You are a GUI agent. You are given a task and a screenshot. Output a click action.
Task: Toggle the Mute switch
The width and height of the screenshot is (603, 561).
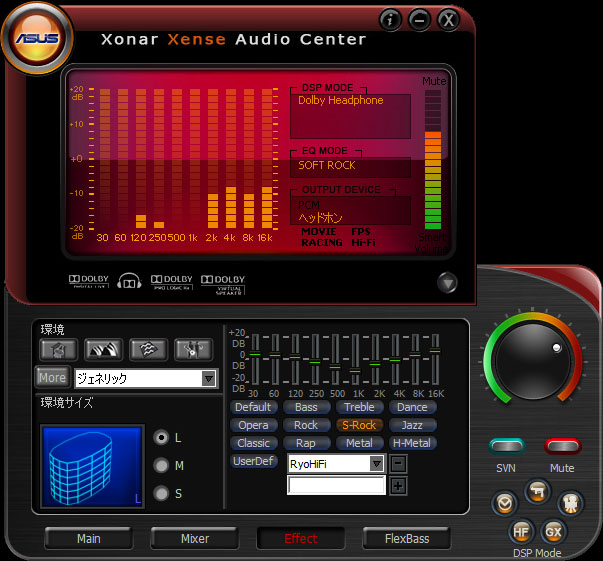[x=563, y=446]
